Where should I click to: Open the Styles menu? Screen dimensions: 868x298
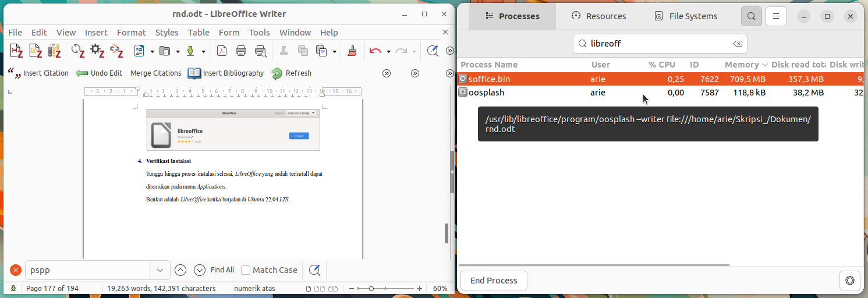(167, 33)
